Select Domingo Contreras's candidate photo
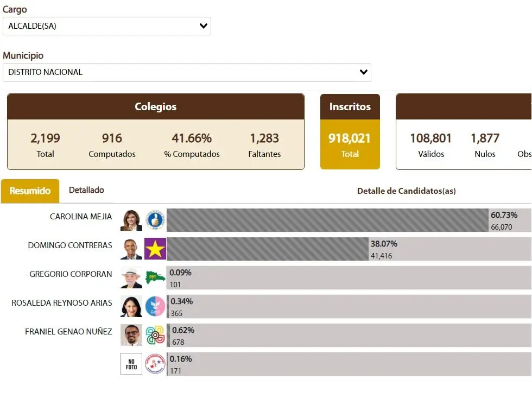This screenshot has height=404, width=532. pyautogui.click(x=131, y=249)
